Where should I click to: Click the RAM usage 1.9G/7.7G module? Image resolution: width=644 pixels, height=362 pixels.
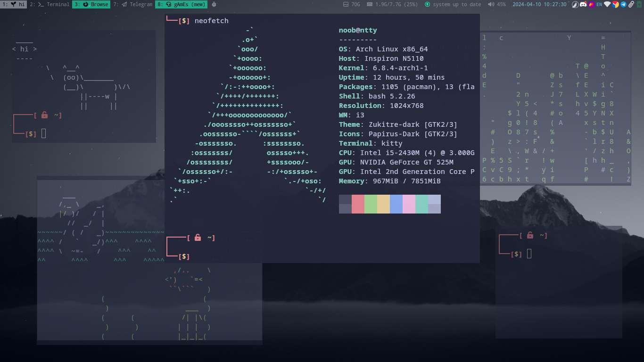coord(392,4)
